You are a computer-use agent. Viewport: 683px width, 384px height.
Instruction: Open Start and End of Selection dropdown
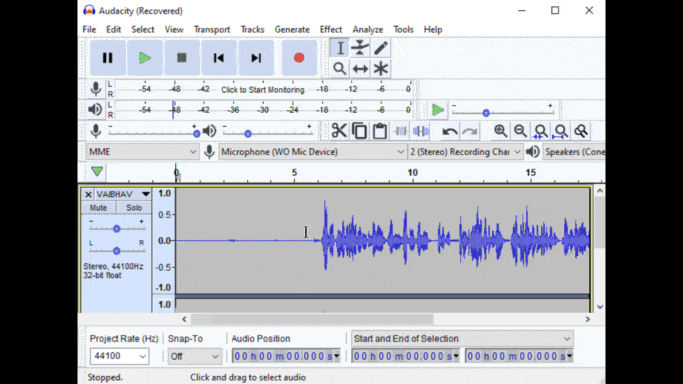point(462,339)
